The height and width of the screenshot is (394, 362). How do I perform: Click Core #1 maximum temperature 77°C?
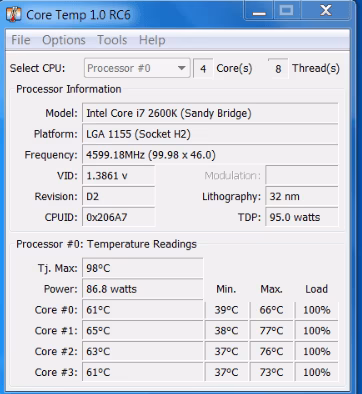(271, 331)
